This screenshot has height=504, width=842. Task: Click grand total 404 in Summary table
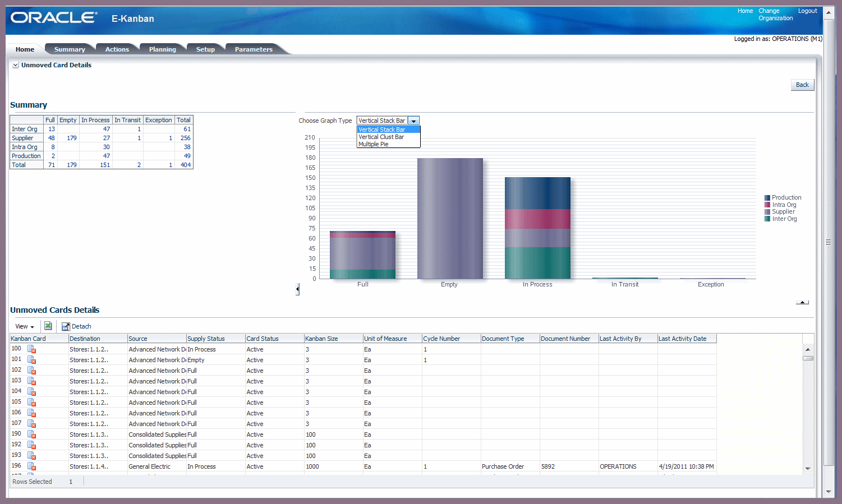pos(186,165)
